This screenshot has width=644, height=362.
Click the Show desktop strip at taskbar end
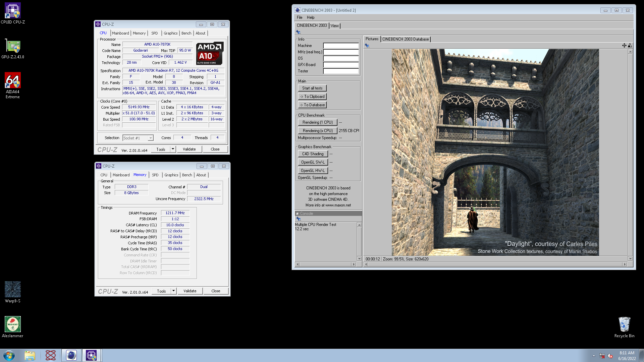click(x=641, y=355)
